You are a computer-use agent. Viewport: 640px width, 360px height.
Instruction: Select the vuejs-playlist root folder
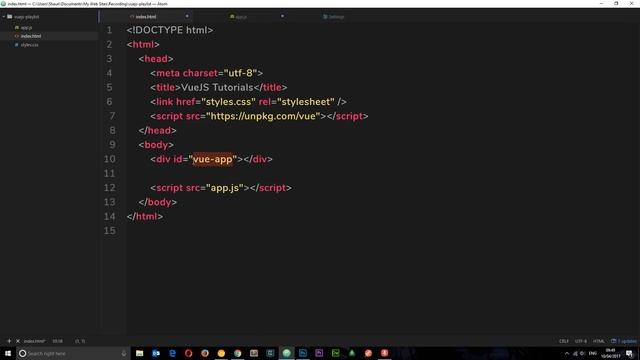point(26,17)
